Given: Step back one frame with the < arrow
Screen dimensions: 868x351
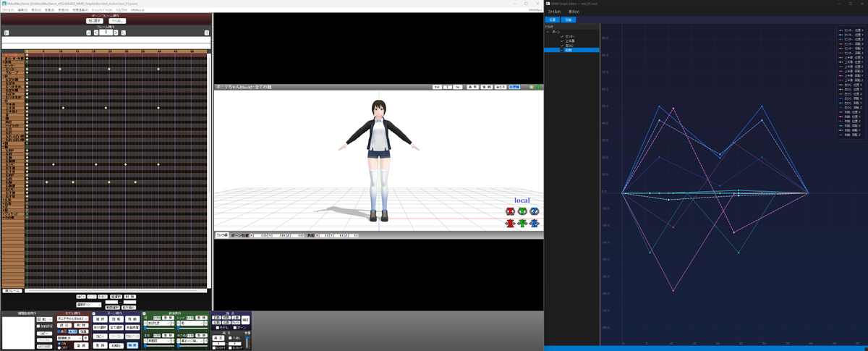Looking at the screenshot, I should [x=96, y=33].
